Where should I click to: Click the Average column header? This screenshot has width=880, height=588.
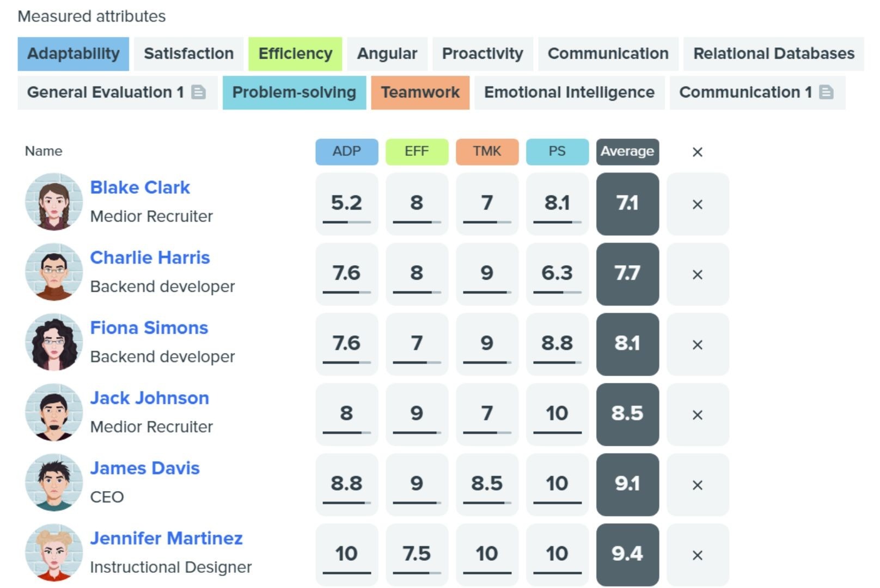click(627, 152)
